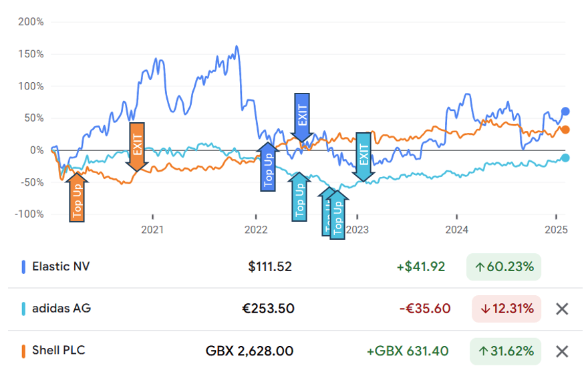The width and height of the screenshot is (588, 372).
Task: Click the light blue EXIT arrow
Action: pyautogui.click(x=363, y=156)
